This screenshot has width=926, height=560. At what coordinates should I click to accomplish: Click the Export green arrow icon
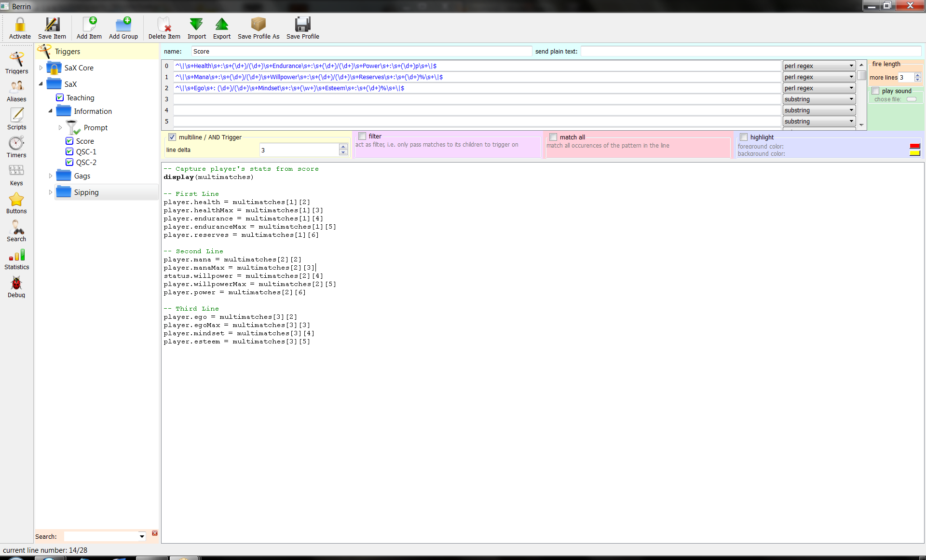[x=222, y=24]
